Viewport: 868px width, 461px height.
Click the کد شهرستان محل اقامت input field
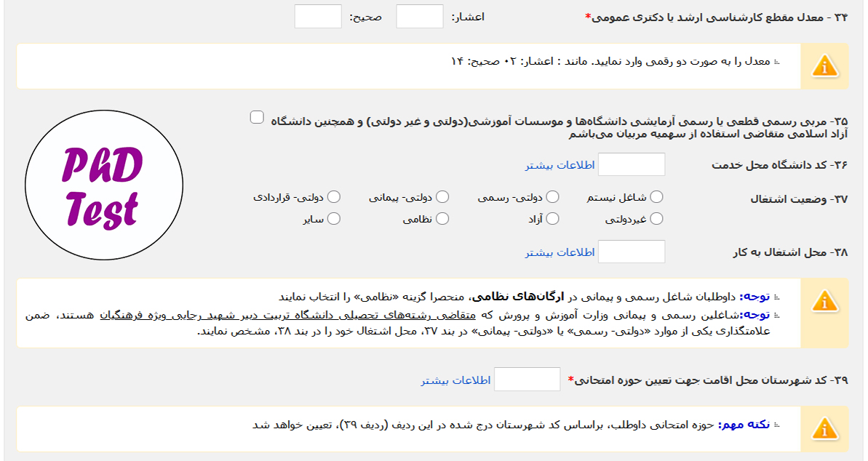pyautogui.click(x=527, y=379)
